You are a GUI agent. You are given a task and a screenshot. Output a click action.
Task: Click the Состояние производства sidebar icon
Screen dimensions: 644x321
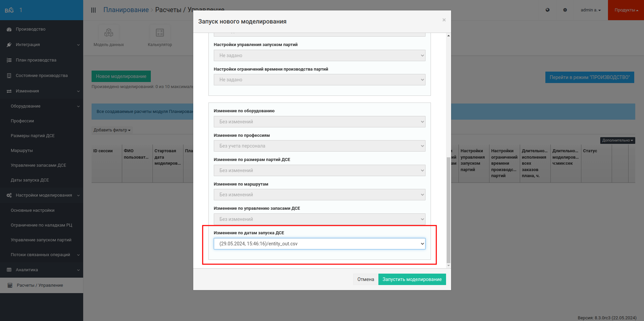pyautogui.click(x=9, y=76)
